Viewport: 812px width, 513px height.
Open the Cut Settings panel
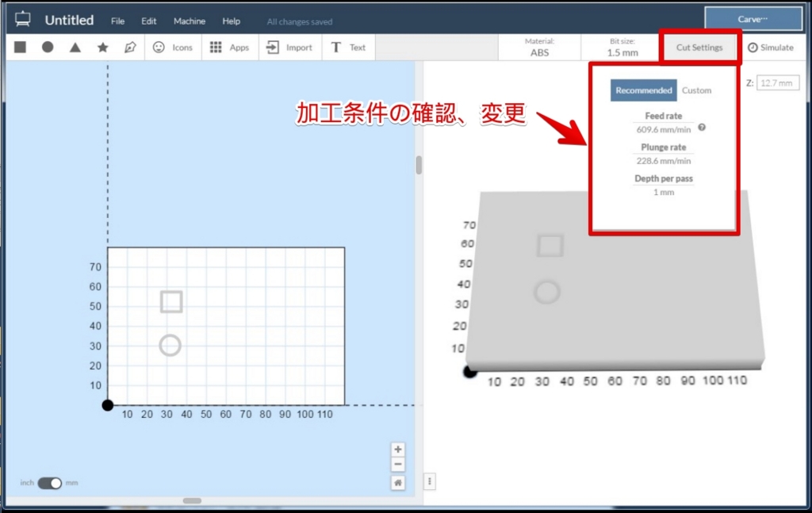(699, 47)
